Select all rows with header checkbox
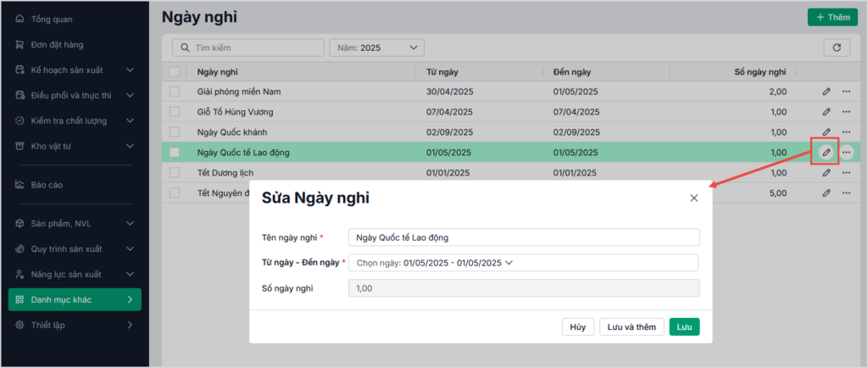868x368 pixels. 175,72
